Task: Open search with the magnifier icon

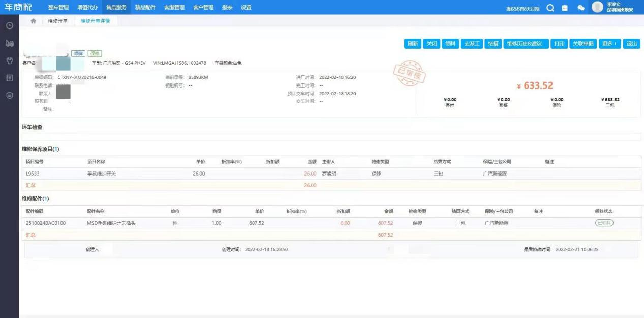Action: click(550, 8)
